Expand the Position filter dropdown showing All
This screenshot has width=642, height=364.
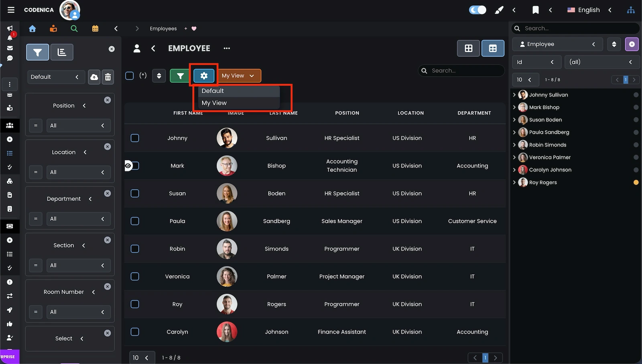point(79,125)
